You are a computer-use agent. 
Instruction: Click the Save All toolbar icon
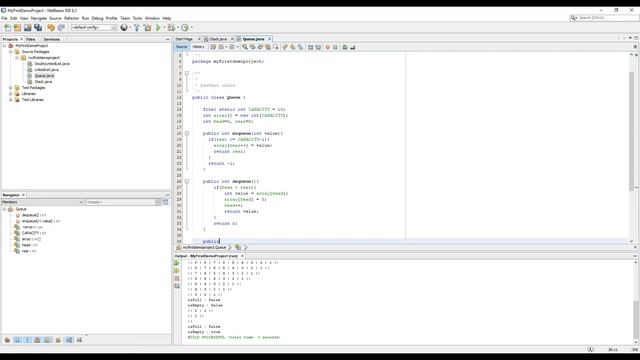38,27
